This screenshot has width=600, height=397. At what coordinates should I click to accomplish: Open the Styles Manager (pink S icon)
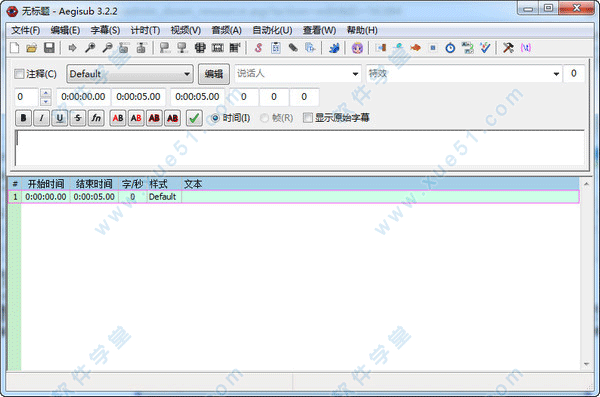coord(258,48)
